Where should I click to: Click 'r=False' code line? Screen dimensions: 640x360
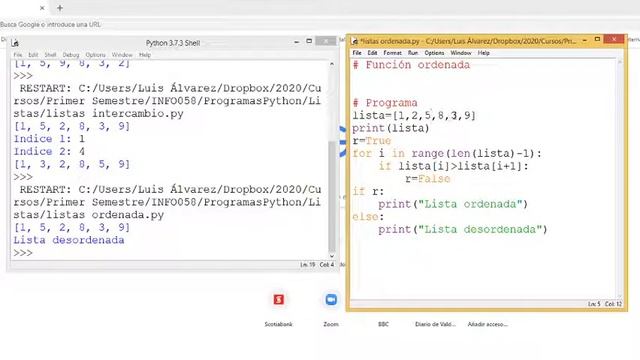point(427,179)
